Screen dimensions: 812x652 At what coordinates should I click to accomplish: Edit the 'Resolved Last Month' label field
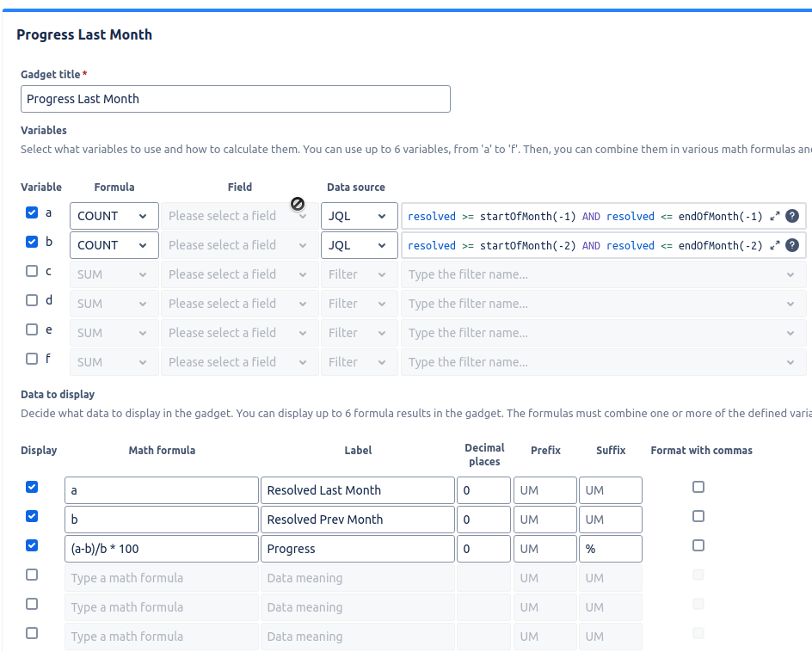[x=358, y=490]
